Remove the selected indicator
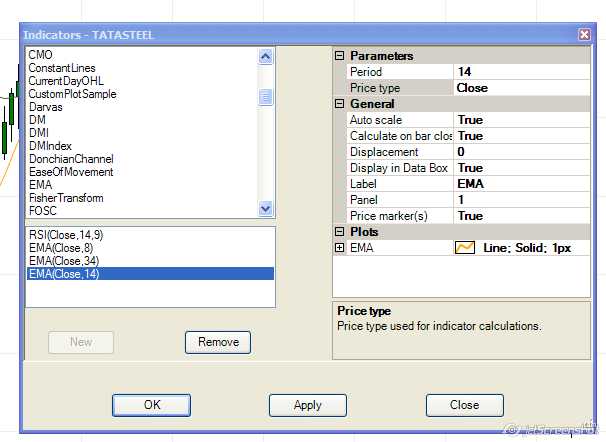This screenshot has width=606, height=442. [218, 342]
